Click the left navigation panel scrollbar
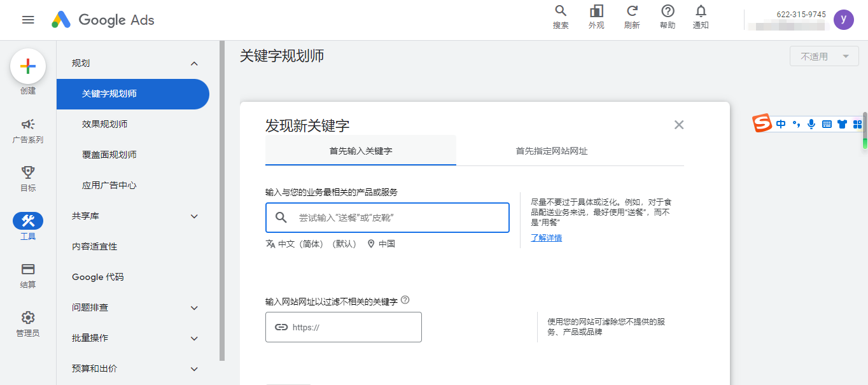Screen dimensions: 868x385 coord(222,201)
